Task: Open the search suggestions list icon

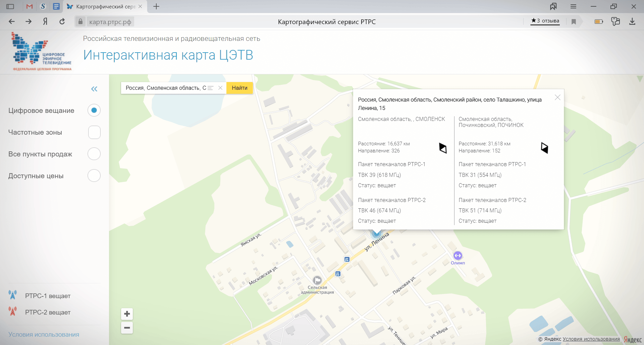Action: (x=210, y=88)
